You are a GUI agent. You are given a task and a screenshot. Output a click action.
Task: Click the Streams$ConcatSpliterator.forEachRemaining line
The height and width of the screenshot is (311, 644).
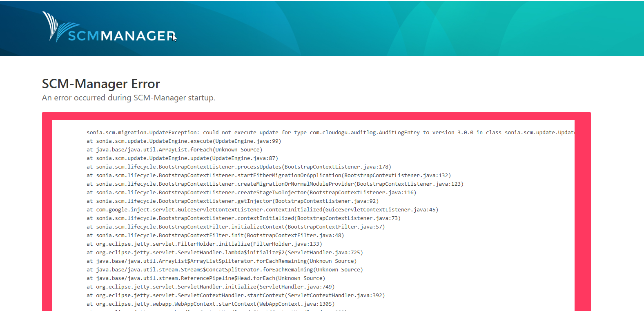click(225, 270)
